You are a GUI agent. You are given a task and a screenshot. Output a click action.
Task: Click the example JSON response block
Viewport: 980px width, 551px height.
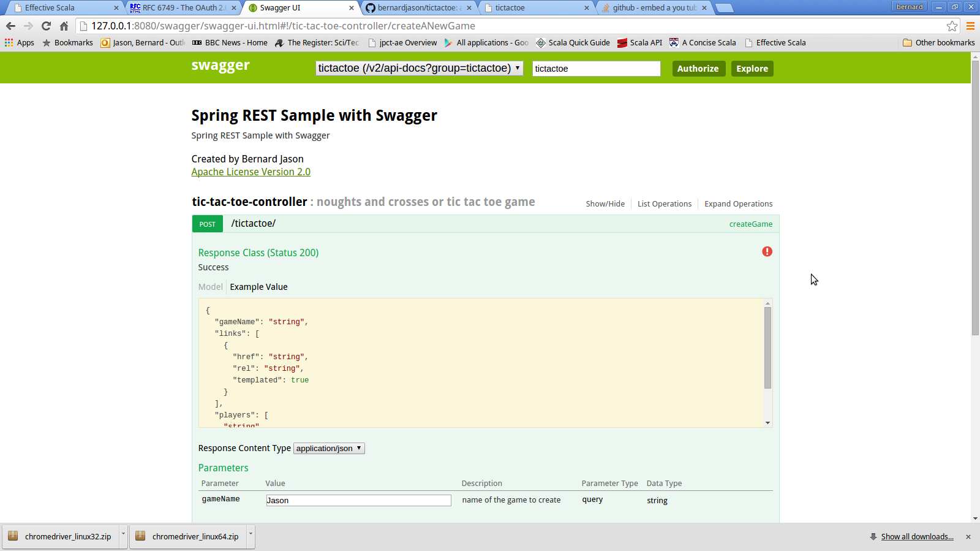[x=485, y=363]
